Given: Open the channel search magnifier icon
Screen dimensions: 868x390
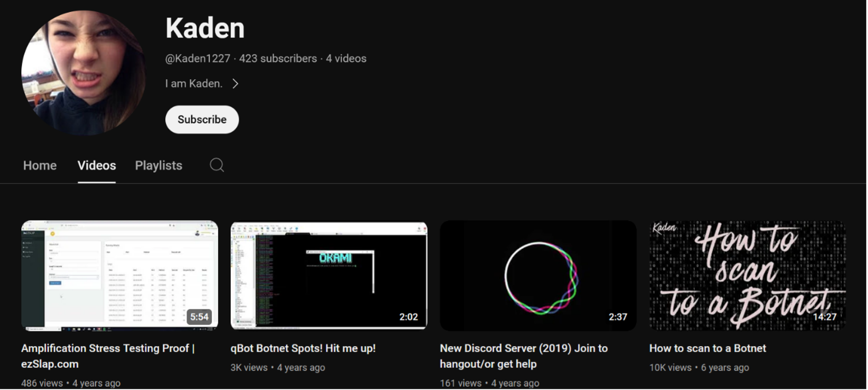Looking at the screenshot, I should coord(217,165).
